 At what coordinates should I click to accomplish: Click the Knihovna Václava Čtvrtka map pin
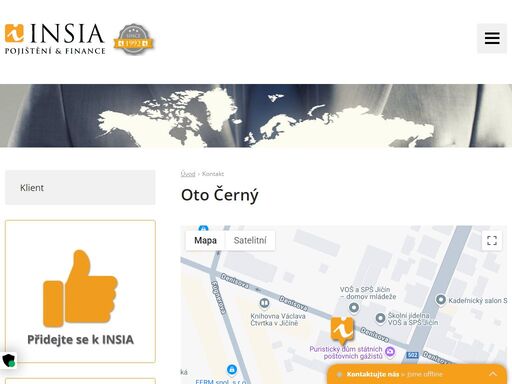pos(264,303)
